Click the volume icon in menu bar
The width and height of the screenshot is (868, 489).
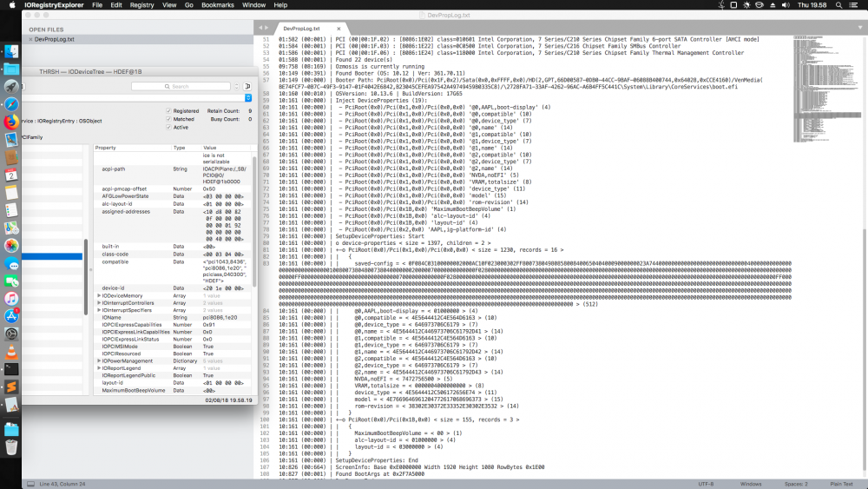pos(786,5)
